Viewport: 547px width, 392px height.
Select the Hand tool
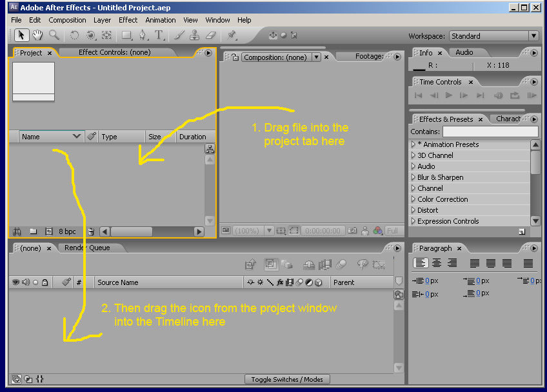click(37, 35)
